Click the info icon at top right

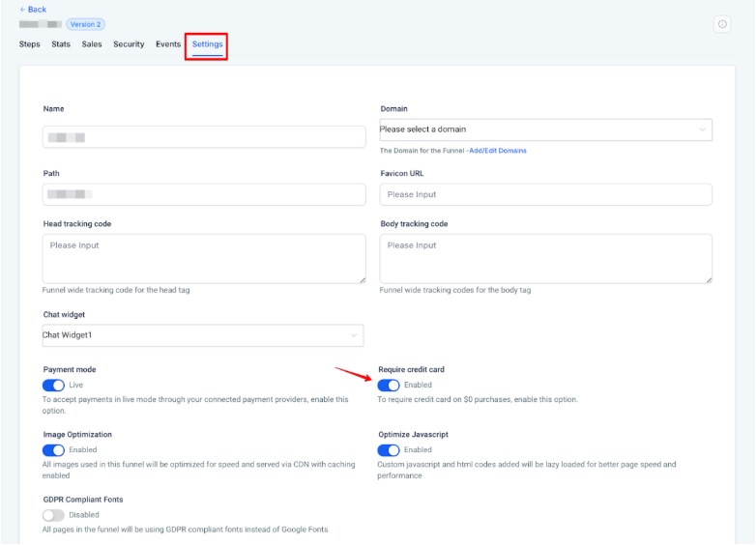click(722, 24)
